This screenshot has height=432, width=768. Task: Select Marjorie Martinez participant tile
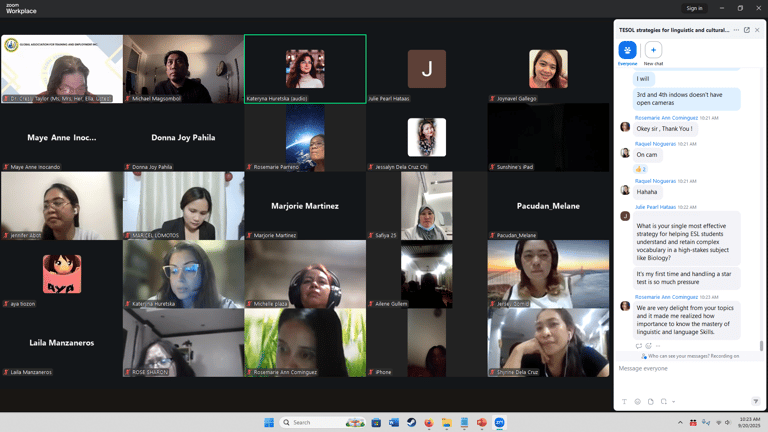pos(305,206)
